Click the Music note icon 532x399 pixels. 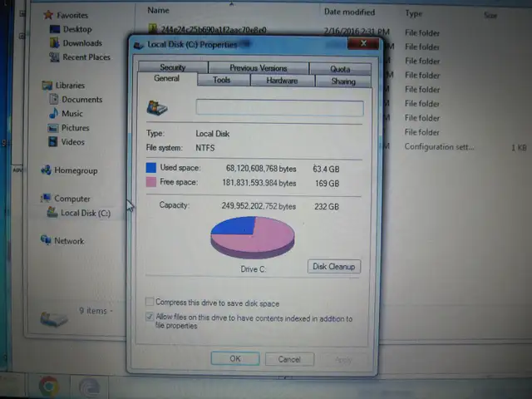[x=53, y=113]
